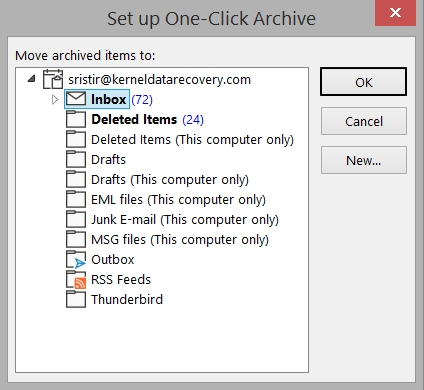Click the EML files folder icon

(x=76, y=199)
